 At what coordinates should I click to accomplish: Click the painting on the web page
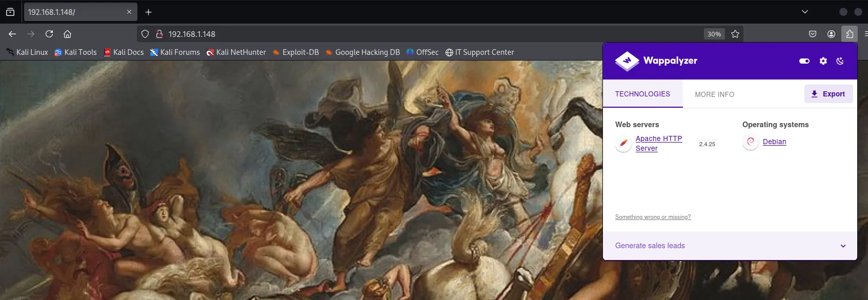click(301, 181)
